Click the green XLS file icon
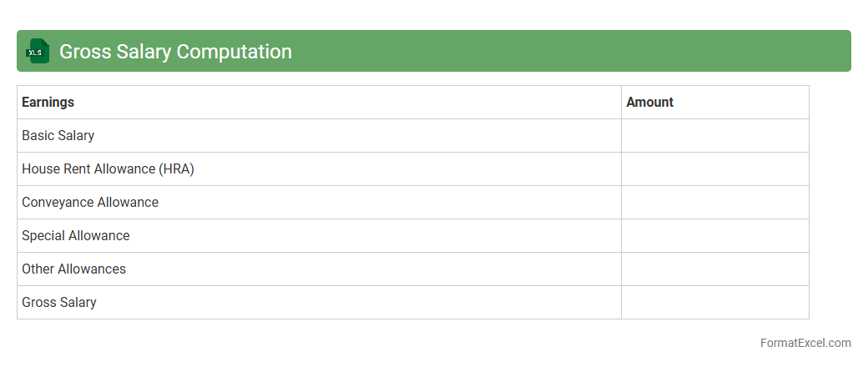The height and width of the screenshot is (367, 868). pyautogui.click(x=38, y=52)
